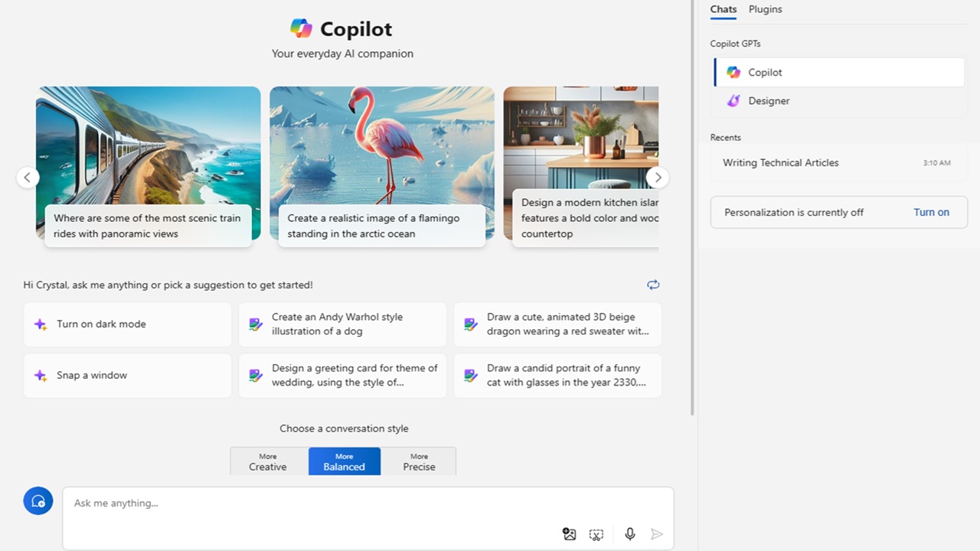Click the right carousel navigation chevron
Image resolution: width=980 pixels, height=551 pixels.
(658, 177)
